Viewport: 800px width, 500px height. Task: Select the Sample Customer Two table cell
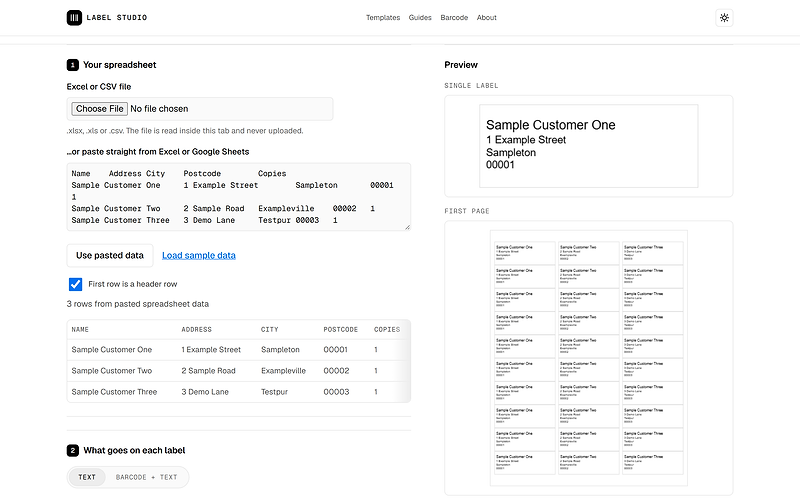click(x=112, y=371)
